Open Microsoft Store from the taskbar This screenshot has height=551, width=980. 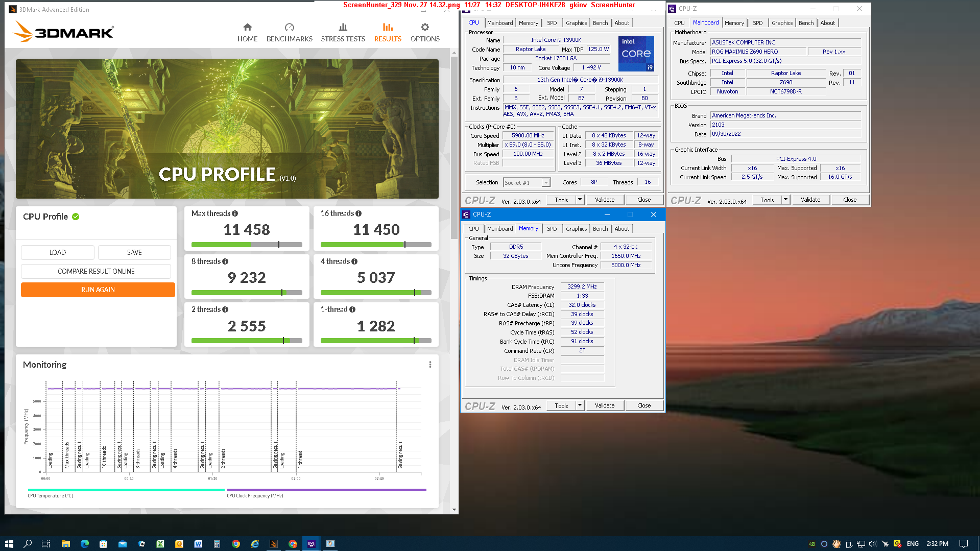pos(103,544)
